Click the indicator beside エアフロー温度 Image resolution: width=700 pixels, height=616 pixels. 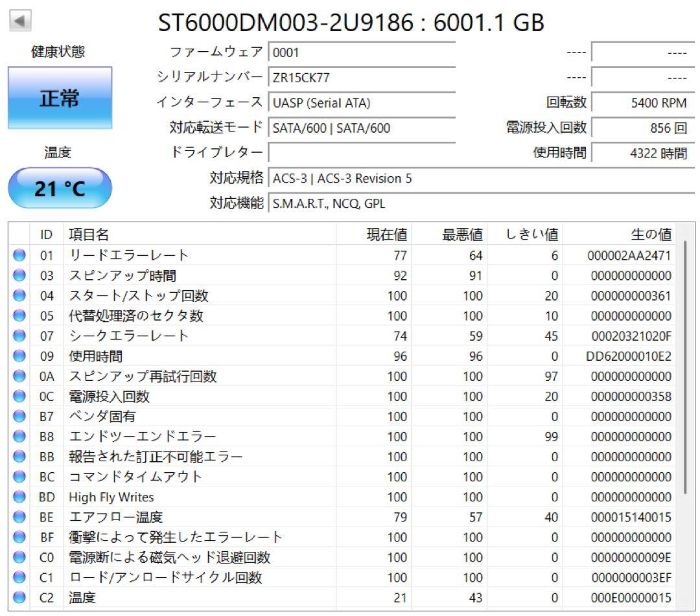(x=20, y=517)
